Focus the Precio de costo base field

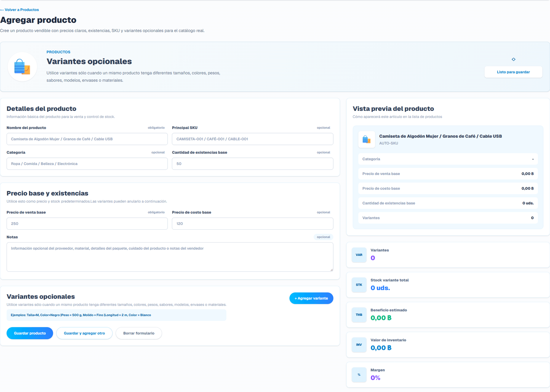252,224
